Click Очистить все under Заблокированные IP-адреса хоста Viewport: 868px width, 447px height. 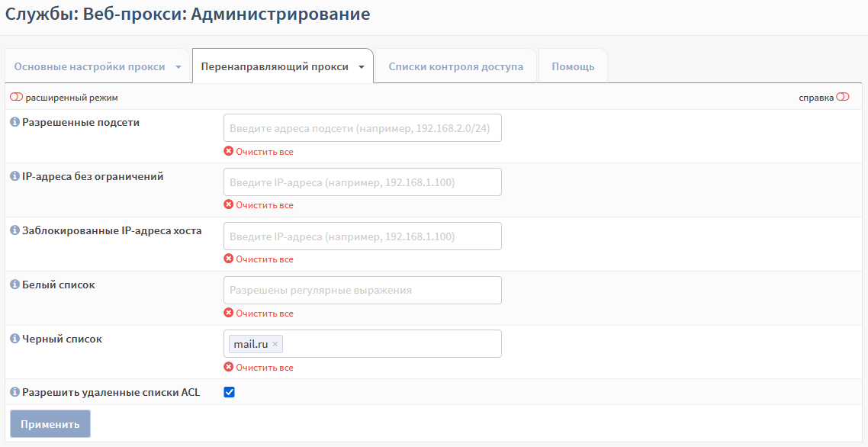click(265, 260)
